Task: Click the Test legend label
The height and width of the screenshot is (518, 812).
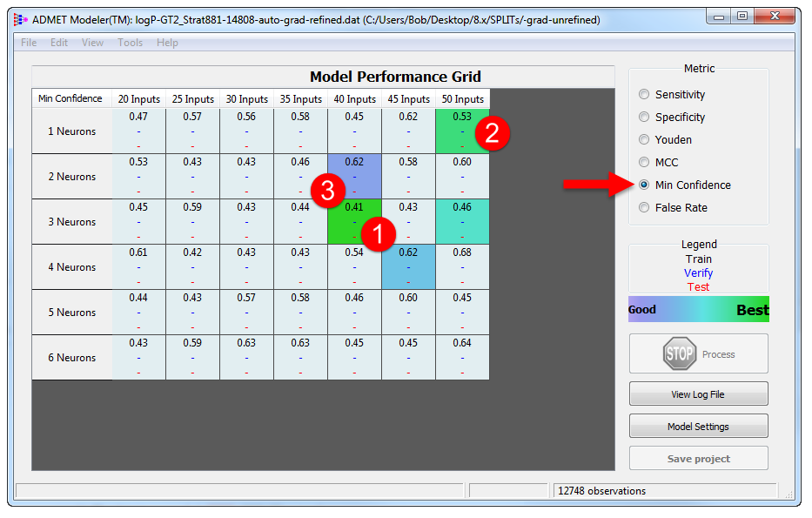Action: coord(698,287)
